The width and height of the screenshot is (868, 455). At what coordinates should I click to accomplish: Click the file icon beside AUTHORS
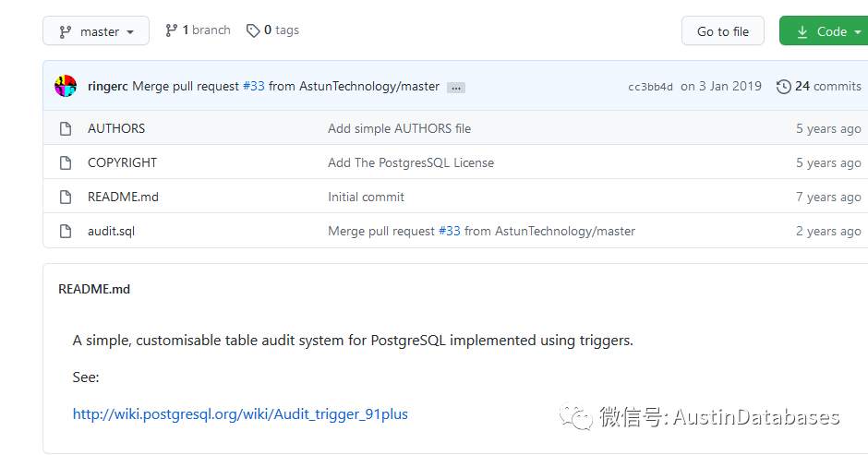[x=66, y=129]
